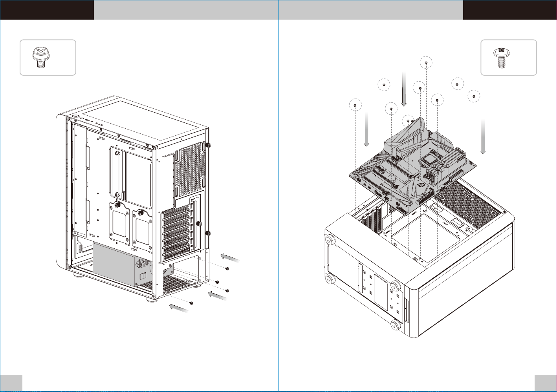
Task: Click the page number box at bottom-right
Action: point(546,383)
